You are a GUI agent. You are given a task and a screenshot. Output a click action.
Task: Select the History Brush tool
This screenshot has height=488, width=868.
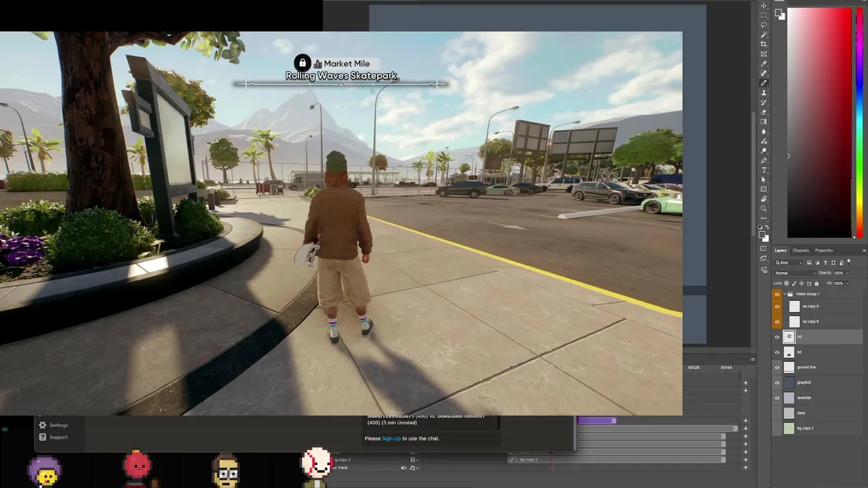click(x=764, y=102)
